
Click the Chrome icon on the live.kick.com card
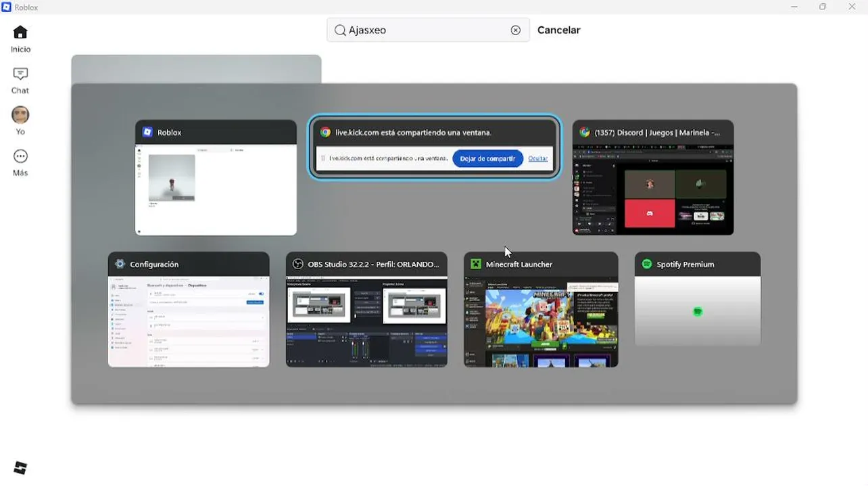click(x=325, y=133)
